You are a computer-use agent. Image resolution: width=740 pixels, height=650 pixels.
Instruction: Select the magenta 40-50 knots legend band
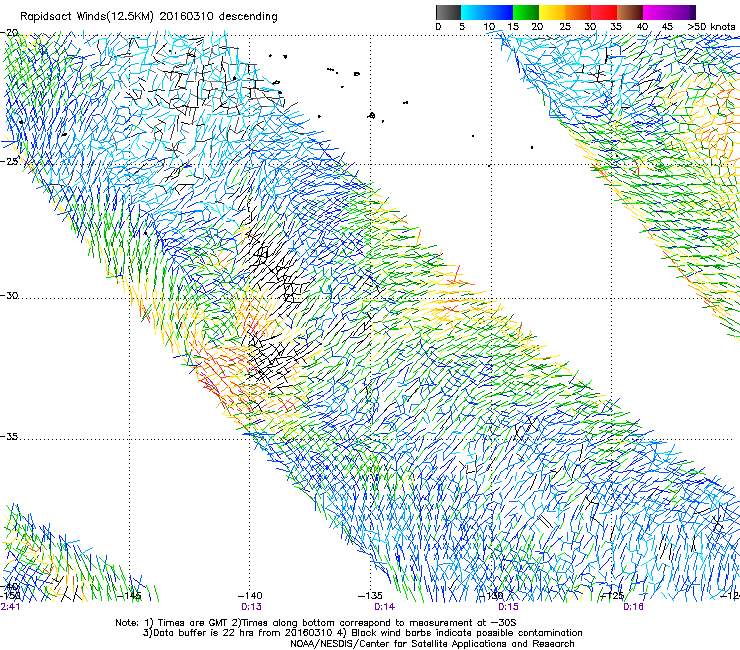669,12
